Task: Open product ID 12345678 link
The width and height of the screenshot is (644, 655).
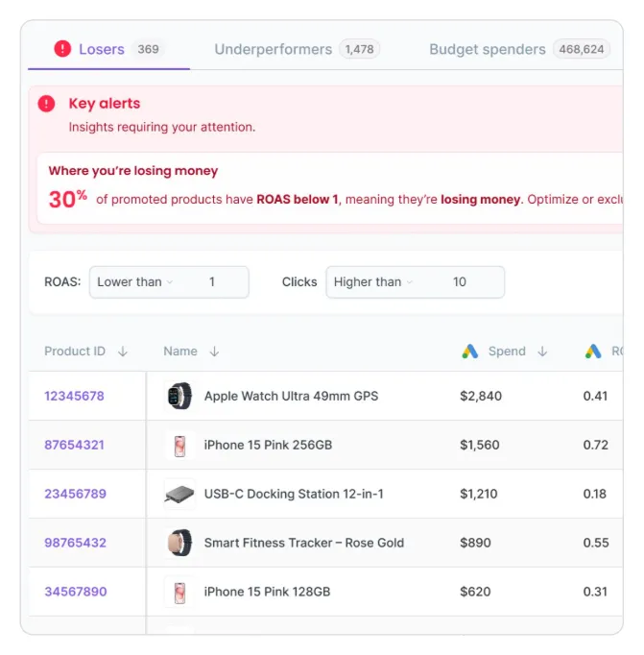Action: [x=74, y=396]
